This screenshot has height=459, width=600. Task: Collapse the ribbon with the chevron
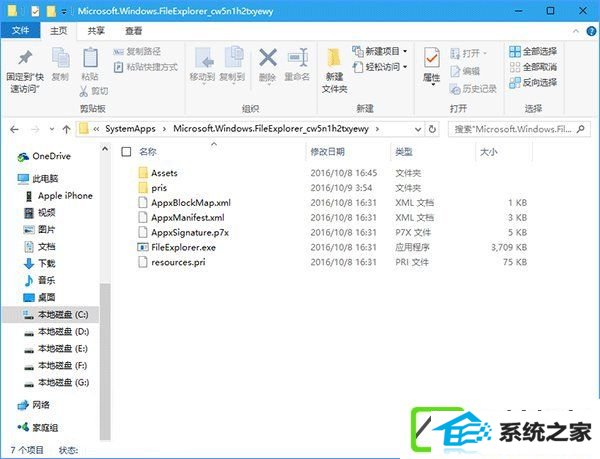pyautogui.click(x=576, y=31)
